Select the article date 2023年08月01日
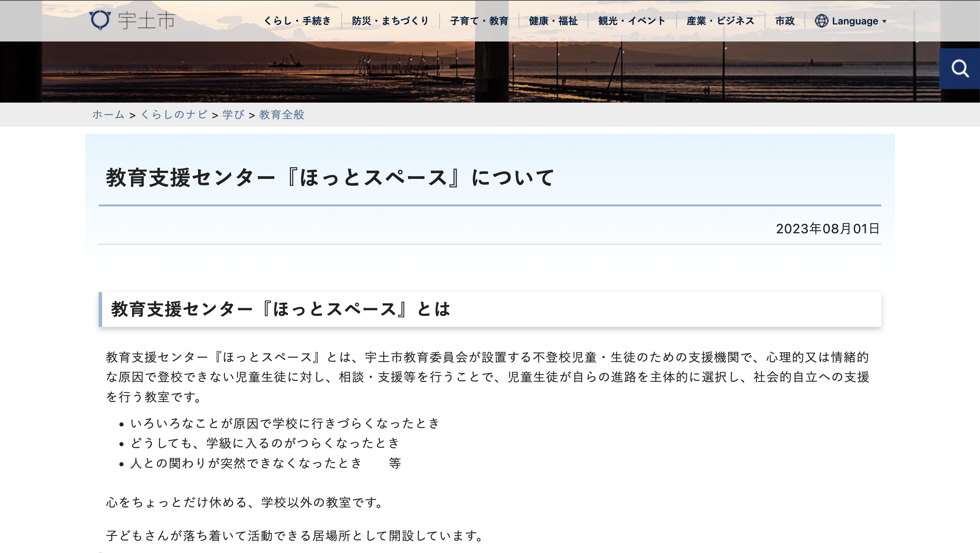This screenshot has height=553, width=980. coord(828,228)
